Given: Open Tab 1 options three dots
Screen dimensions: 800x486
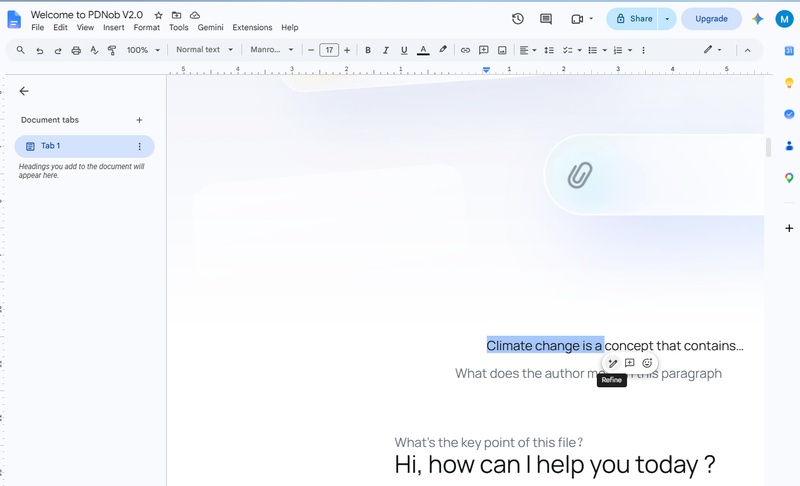Looking at the screenshot, I should click(x=139, y=146).
